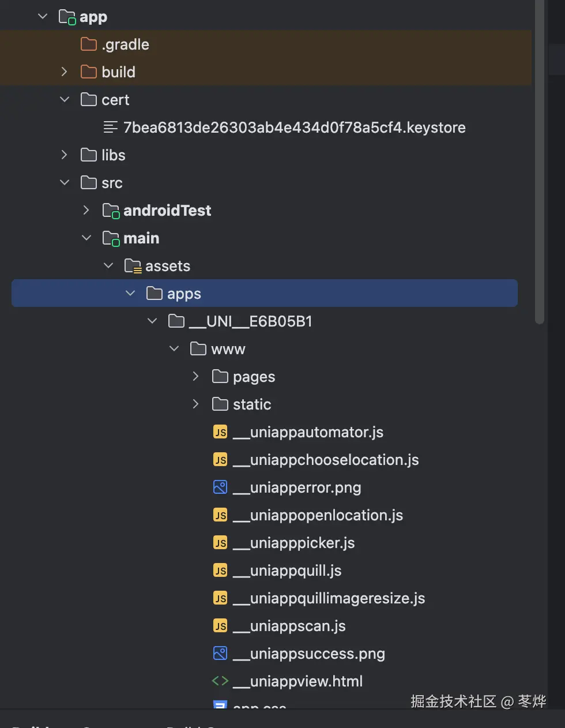Expand the androidTest source folder

coord(86,211)
